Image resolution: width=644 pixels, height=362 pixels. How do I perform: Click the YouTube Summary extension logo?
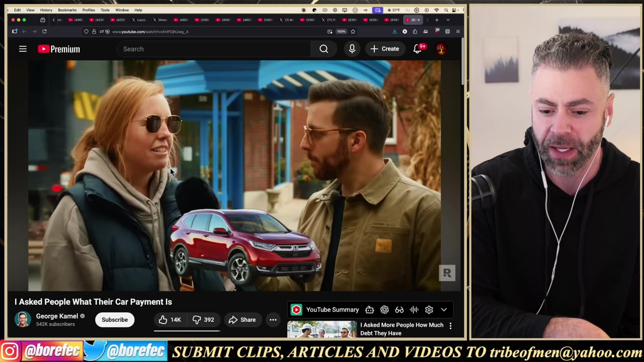click(x=296, y=310)
